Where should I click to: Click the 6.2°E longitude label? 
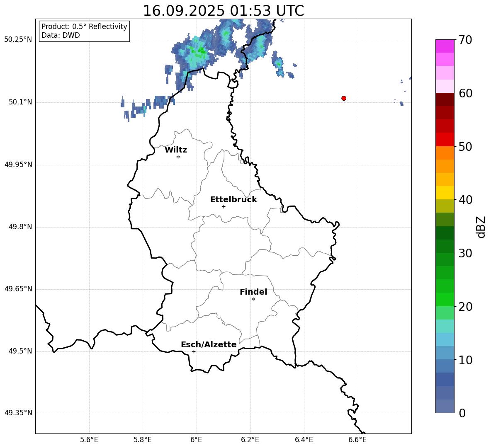click(x=250, y=440)
